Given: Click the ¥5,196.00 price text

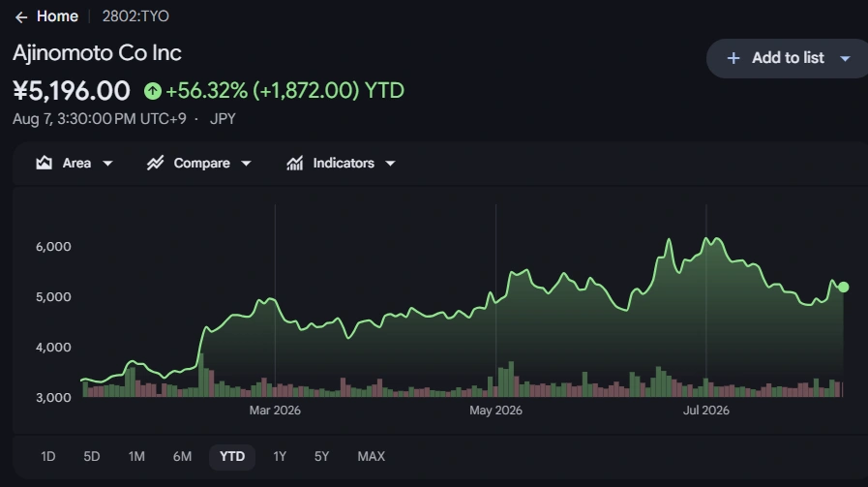Looking at the screenshot, I should pos(72,91).
